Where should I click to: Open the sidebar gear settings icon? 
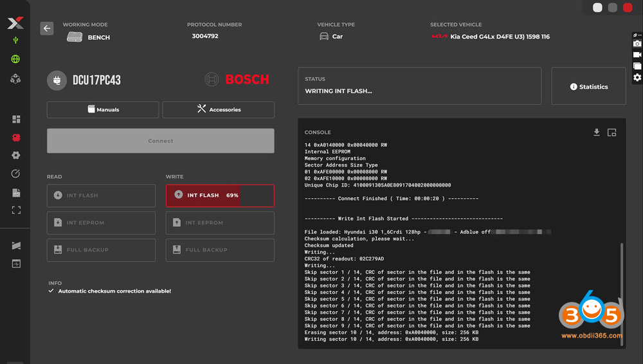[15, 155]
